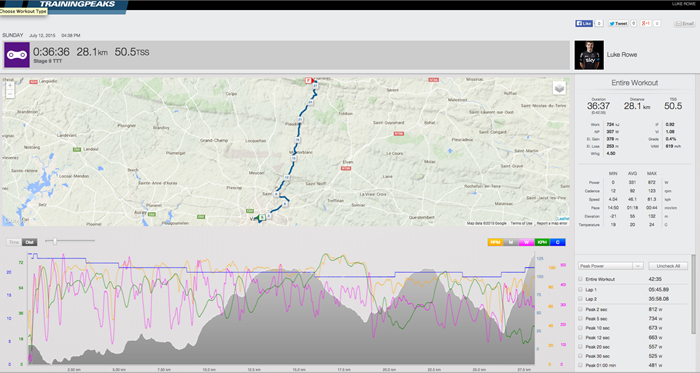Click the finish flag marker on map
The height and width of the screenshot is (373, 700).
[x=308, y=81]
